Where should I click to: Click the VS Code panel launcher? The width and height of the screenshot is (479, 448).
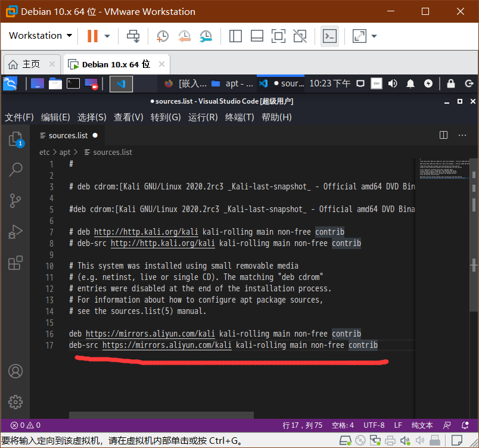pyautogui.click(x=121, y=83)
